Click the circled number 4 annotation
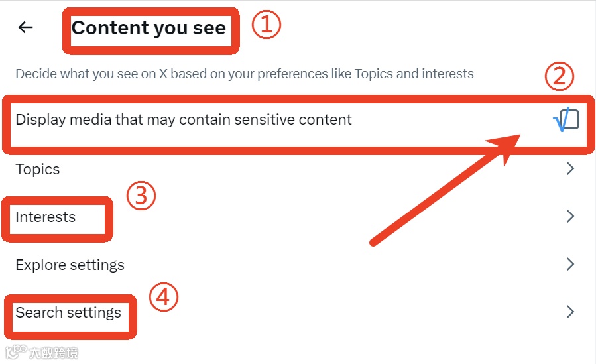The image size is (596, 364). (x=163, y=297)
